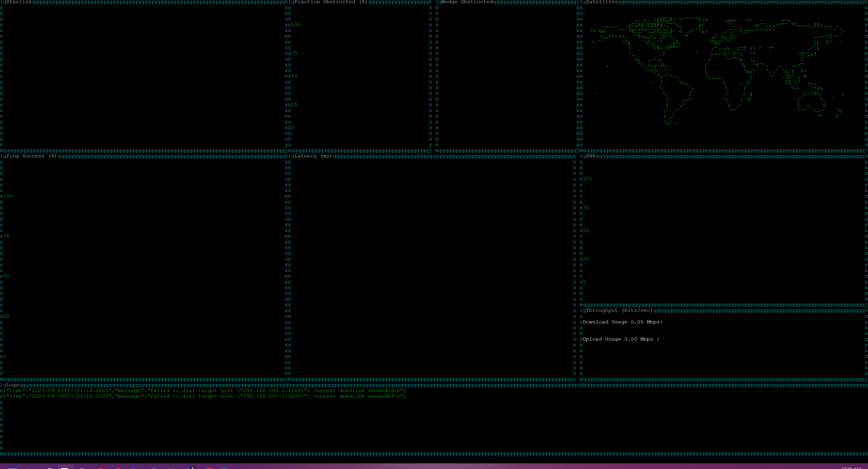
Task: Select the SNR panel title
Action: point(591,156)
